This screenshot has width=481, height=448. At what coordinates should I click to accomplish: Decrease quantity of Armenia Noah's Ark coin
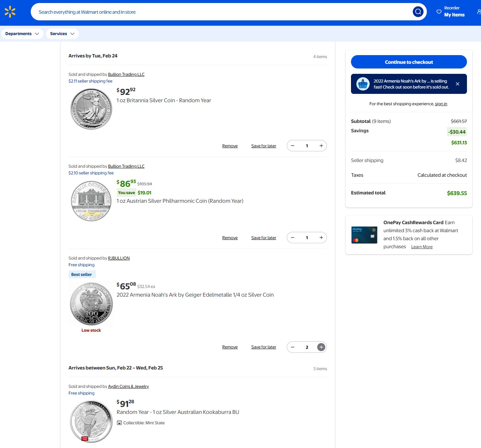[292, 347]
